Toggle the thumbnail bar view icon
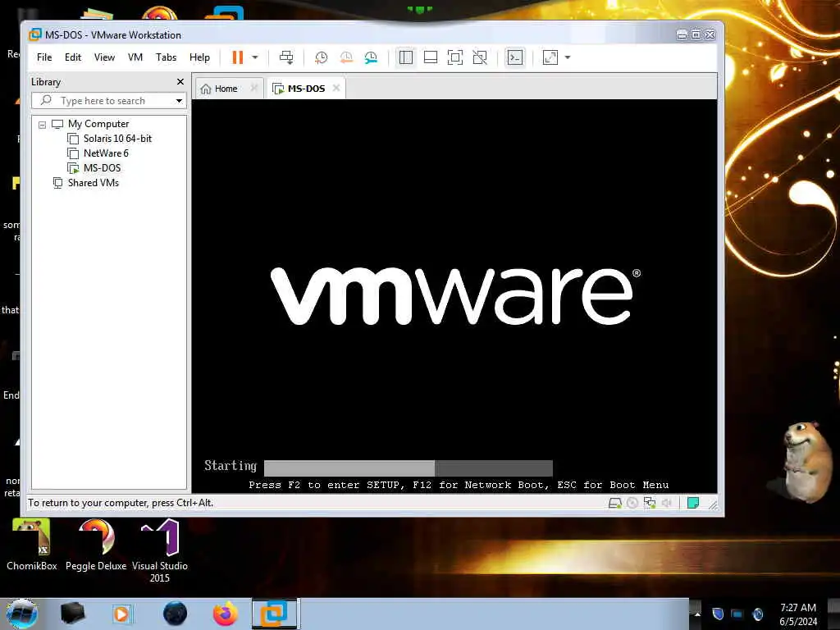This screenshot has width=840, height=630. click(431, 57)
